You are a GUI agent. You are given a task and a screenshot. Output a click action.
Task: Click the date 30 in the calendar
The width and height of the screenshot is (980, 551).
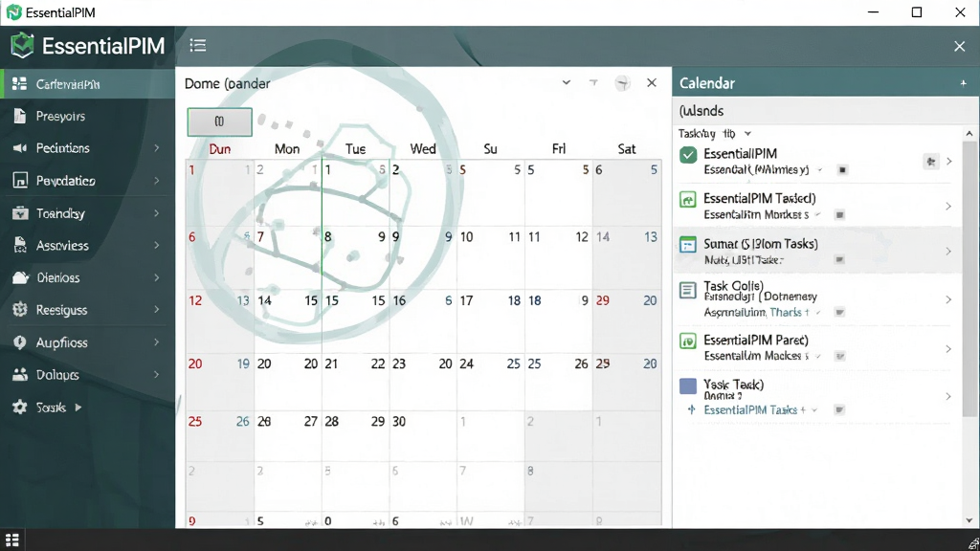pyautogui.click(x=399, y=421)
